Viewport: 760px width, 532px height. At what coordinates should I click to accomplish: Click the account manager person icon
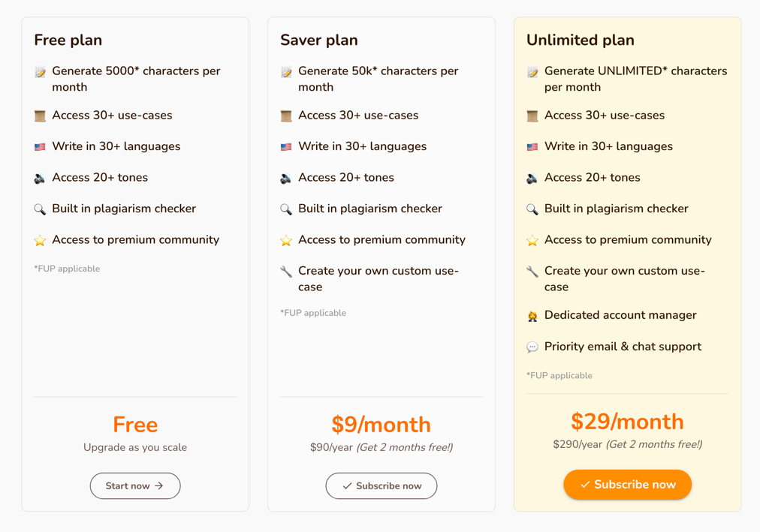pyautogui.click(x=532, y=316)
